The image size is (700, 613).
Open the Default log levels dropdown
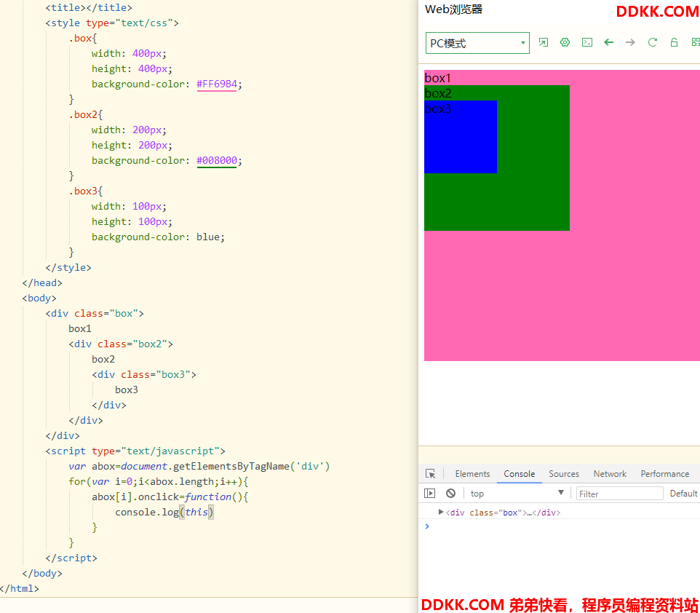[x=684, y=494]
